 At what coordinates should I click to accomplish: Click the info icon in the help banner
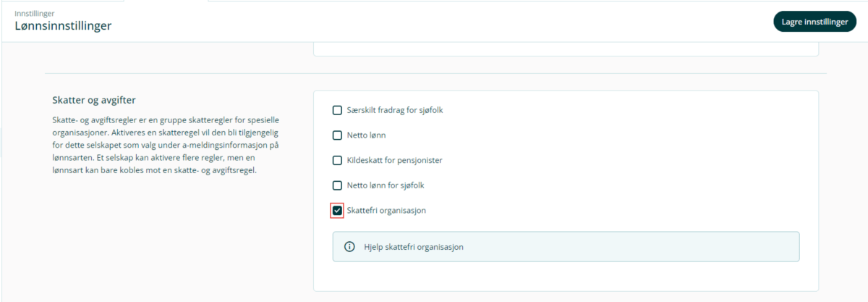tap(349, 247)
